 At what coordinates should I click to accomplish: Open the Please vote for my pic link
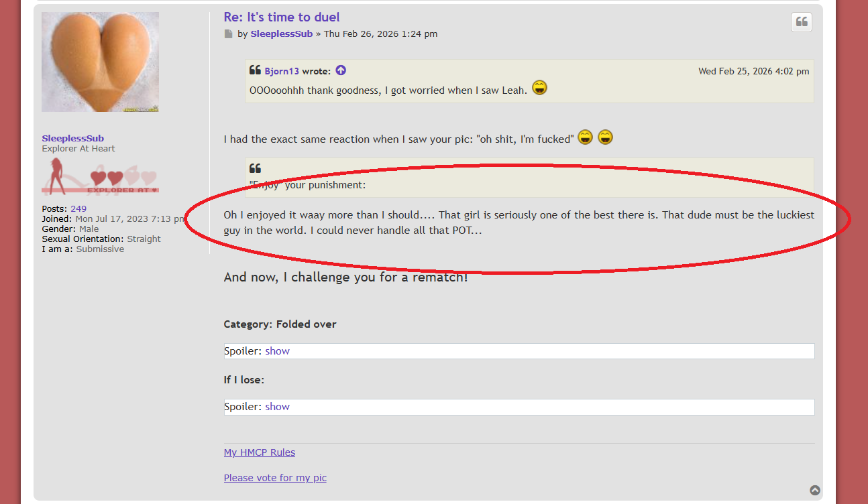pos(275,478)
